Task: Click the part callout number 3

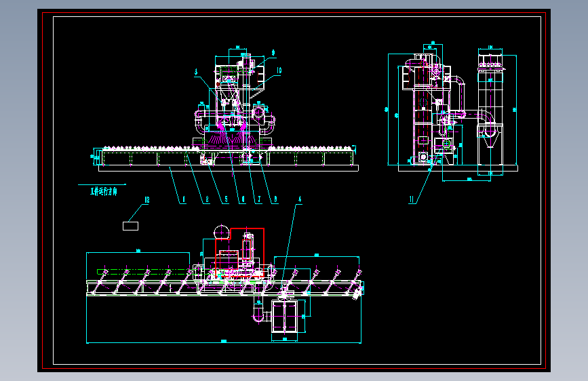Action: (196, 72)
